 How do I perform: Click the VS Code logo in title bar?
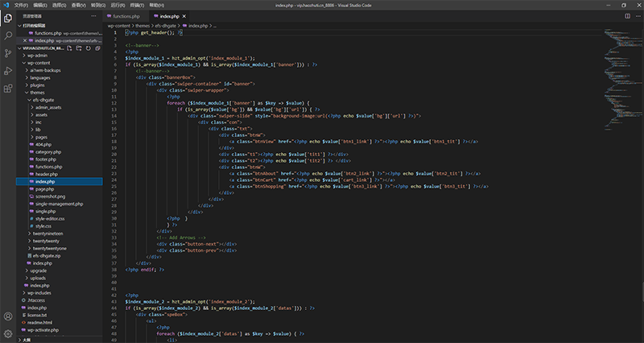(x=6, y=5)
